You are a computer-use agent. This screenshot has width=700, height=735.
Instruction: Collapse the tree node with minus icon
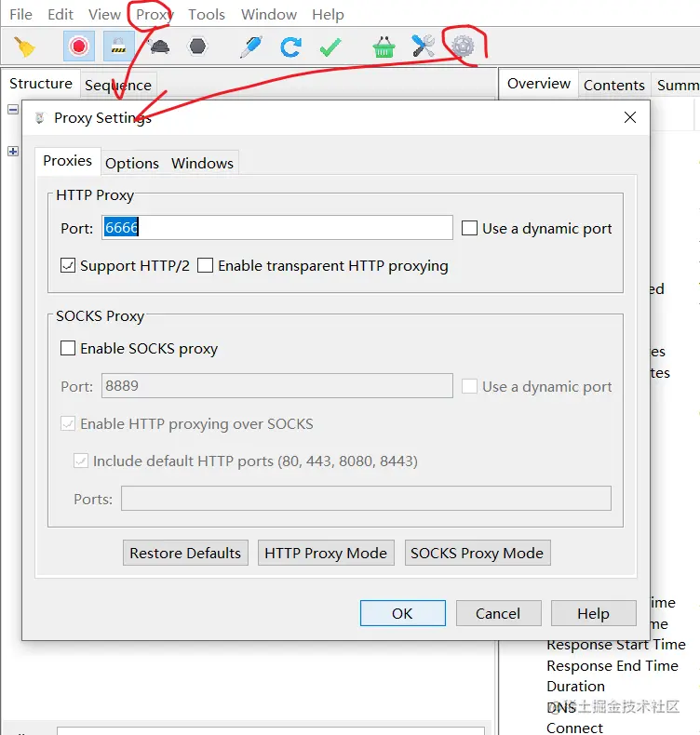tap(13, 110)
